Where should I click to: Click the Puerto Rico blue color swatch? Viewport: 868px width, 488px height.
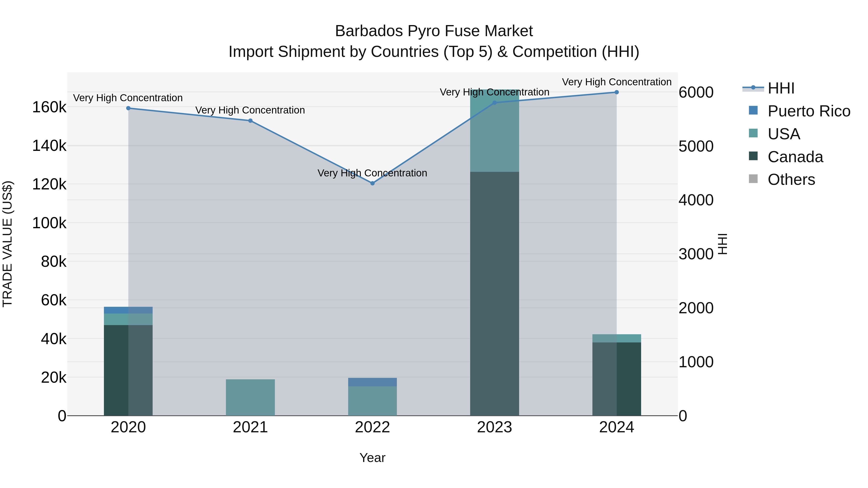point(753,110)
